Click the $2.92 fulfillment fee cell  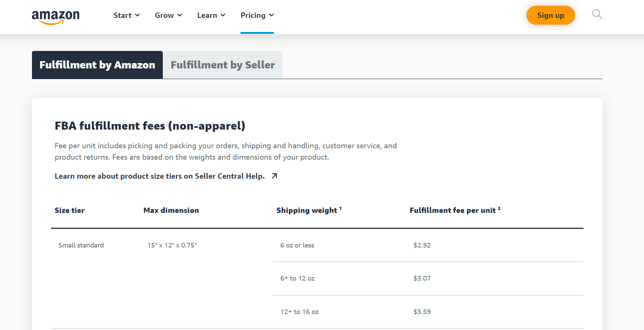click(x=422, y=245)
